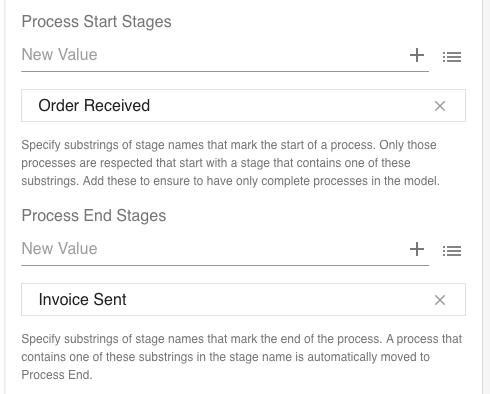This screenshot has width=490, height=394.
Task: Click the Process Start Stages heading
Action: coord(96,22)
